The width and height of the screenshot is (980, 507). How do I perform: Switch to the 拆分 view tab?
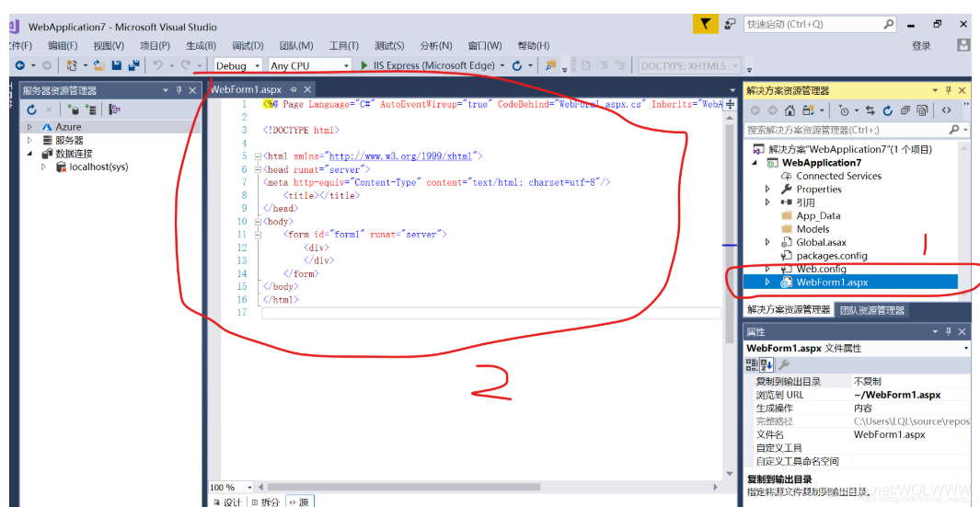point(266,501)
